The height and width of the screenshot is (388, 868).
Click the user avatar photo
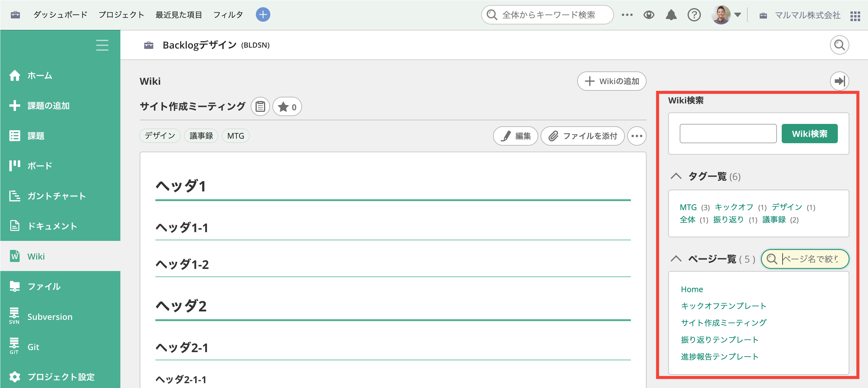tap(720, 15)
